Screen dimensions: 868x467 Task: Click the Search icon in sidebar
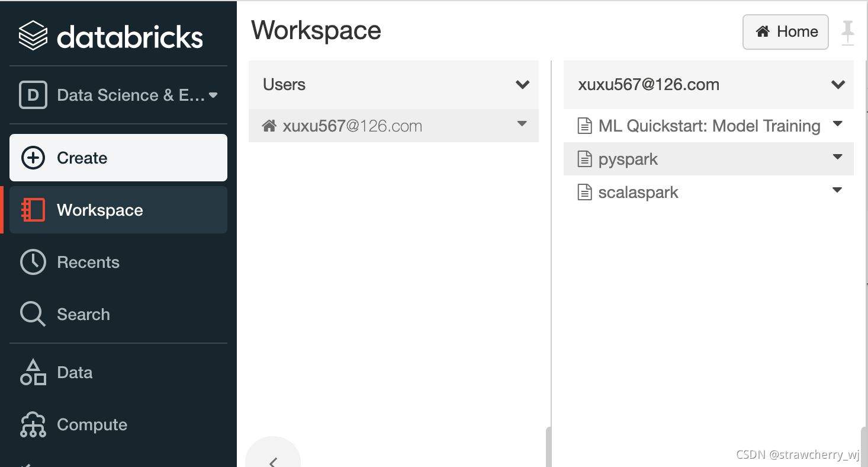click(32, 314)
